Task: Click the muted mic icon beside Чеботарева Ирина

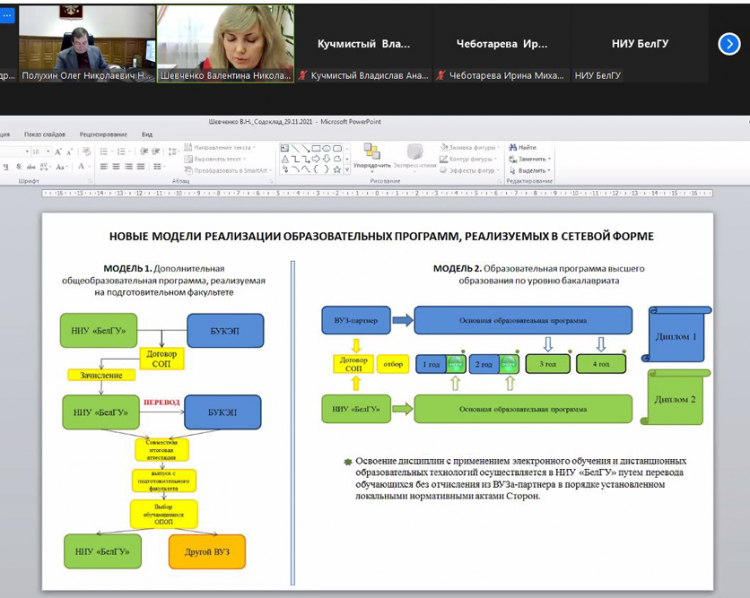Action: pyautogui.click(x=442, y=75)
